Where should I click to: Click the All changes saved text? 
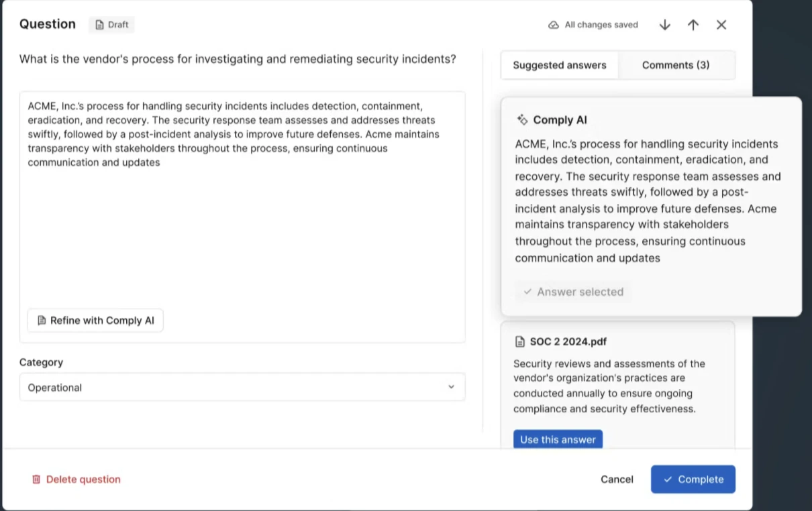(x=601, y=25)
